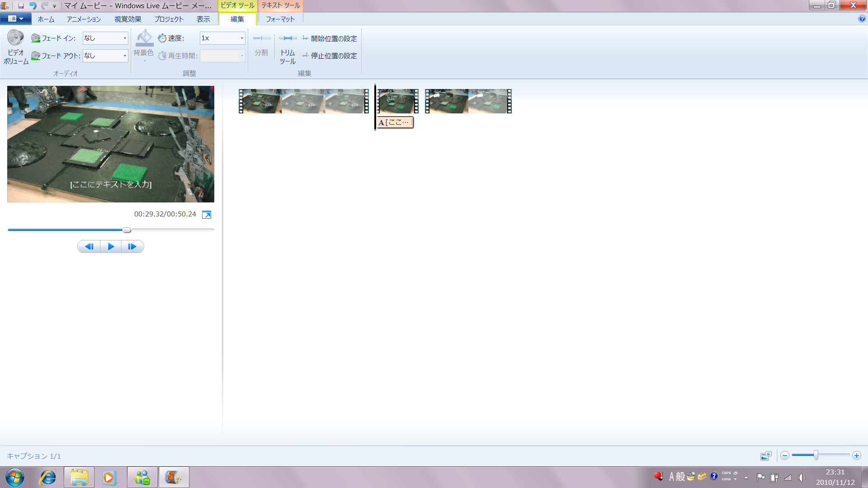This screenshot has height=488, width=868.
Task: Open the フォーマット tab under Text Tools
Action: 280,19
